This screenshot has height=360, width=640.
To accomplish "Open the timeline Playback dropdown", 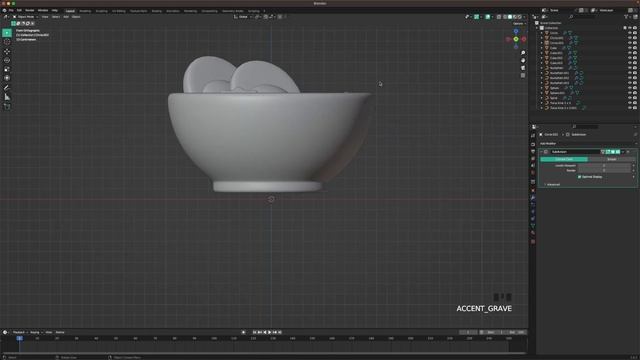I will [x=19, y=332].
